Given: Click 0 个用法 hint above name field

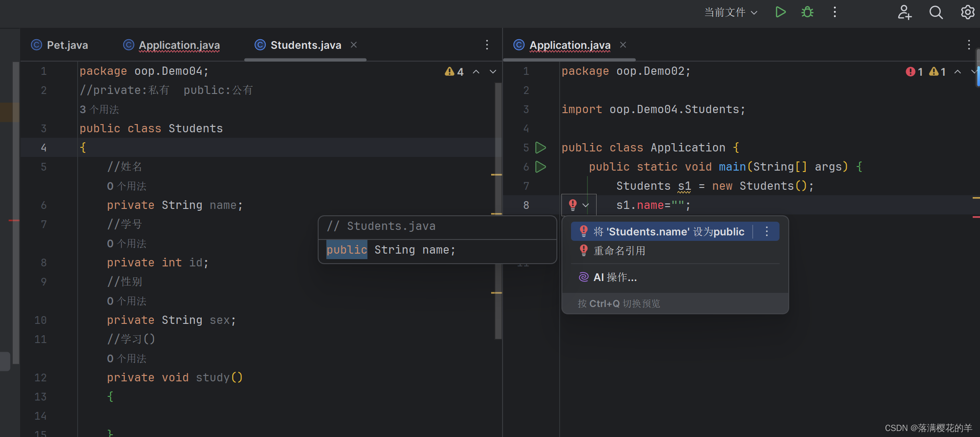Looking at the screenshot, I should point(126,186).
